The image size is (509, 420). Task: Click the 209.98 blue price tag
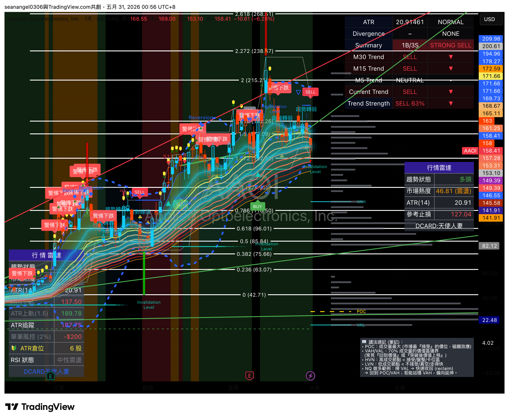(491, 39)
